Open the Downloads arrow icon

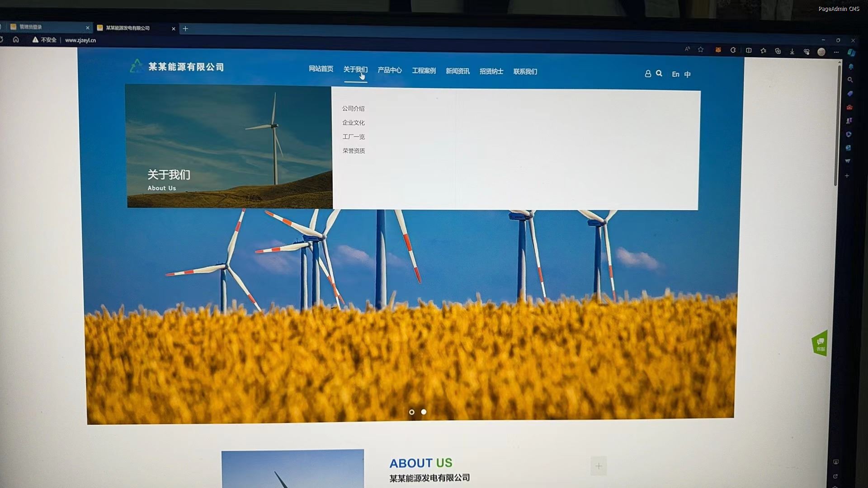(x=792, y=52)
